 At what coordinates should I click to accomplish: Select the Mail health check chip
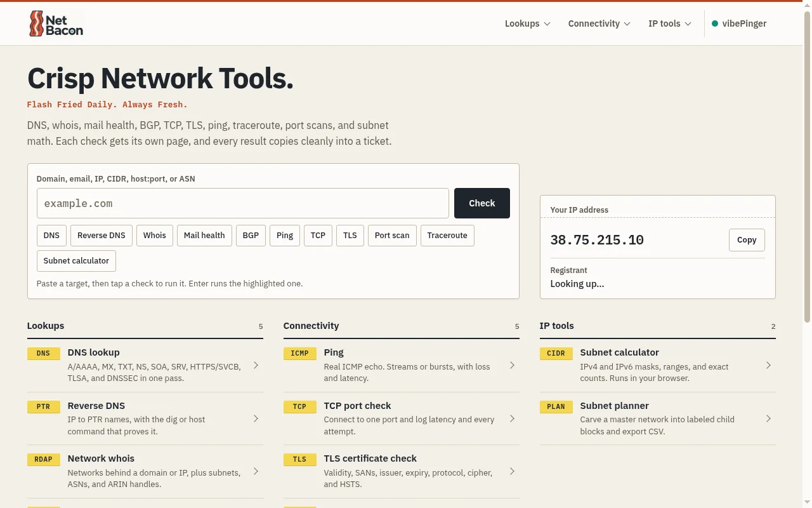(x=204, y=235)
